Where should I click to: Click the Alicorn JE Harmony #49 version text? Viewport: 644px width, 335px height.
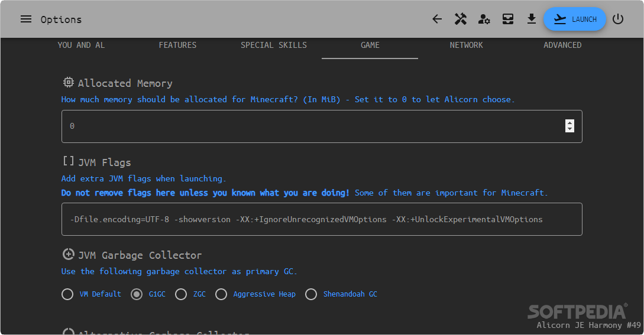588,325
